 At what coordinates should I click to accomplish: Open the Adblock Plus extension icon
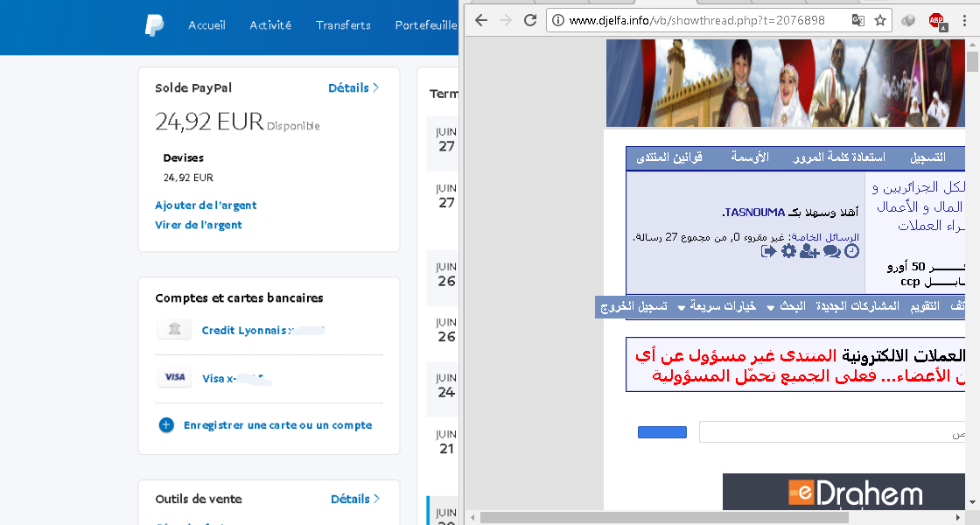pos(937,21)
